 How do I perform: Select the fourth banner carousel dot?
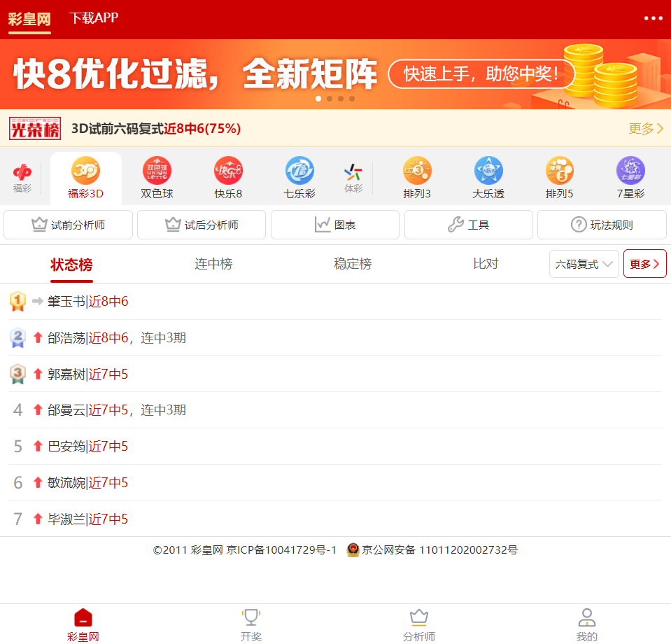352,99
